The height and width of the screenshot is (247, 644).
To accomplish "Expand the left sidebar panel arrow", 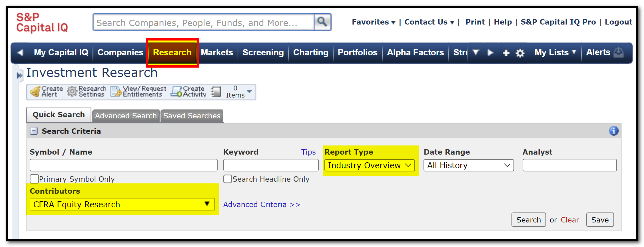I will point(19,76).
